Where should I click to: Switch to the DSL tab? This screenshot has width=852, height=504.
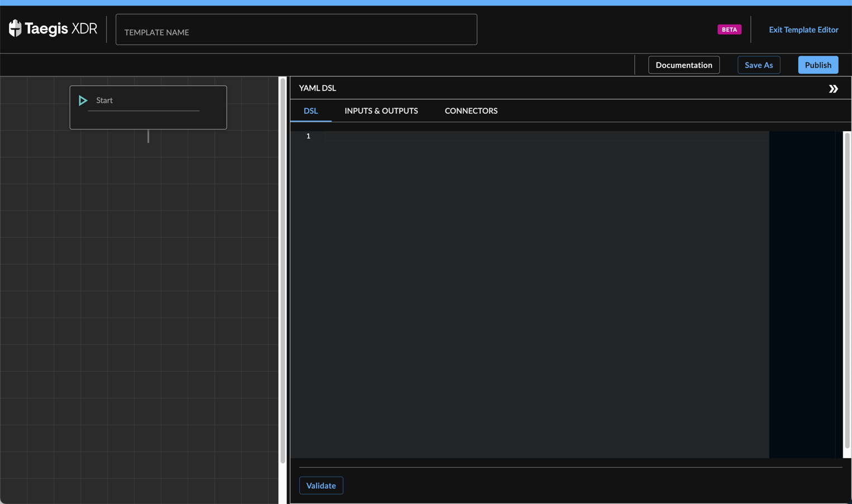click(x=310, y=111)
